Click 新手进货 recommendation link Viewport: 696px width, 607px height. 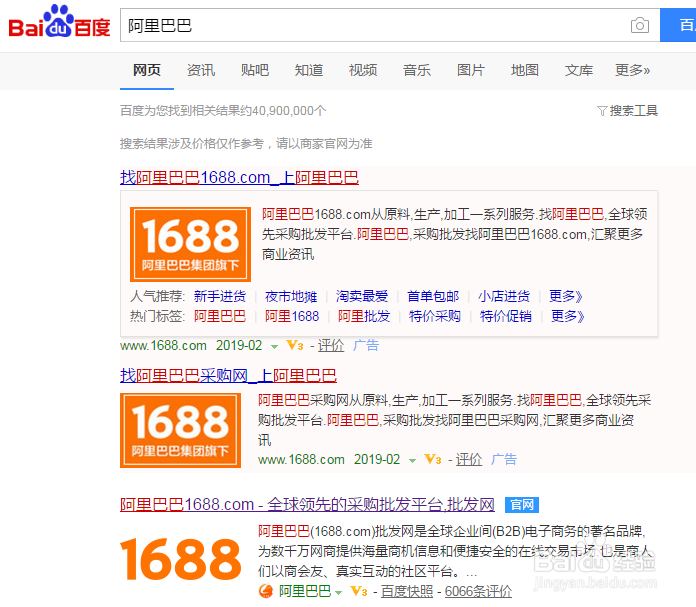pos(220,296)
